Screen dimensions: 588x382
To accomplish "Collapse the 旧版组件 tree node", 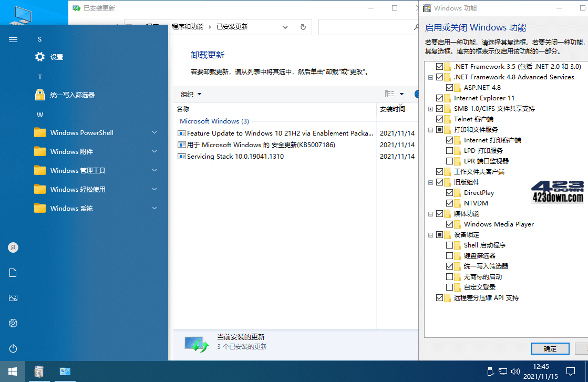I will tap(430, 182).
